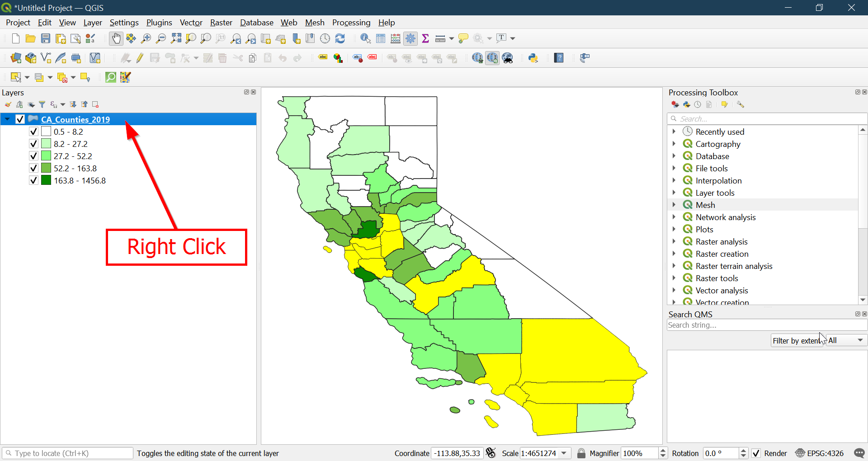Click the Refresh map icon
Viewport: 868px width, 461px height.
click(x=340, y=39)
